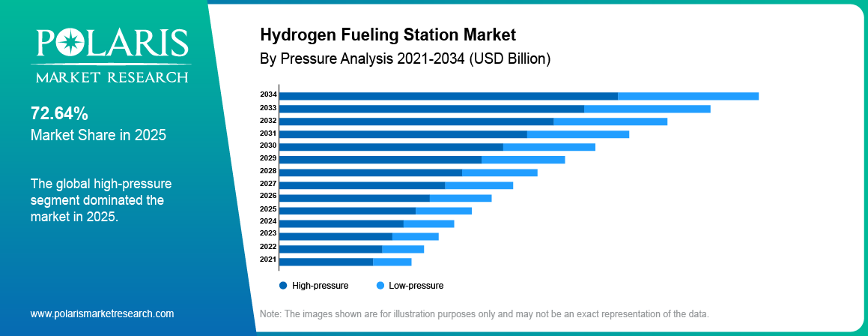Image resolution: width=868 pixels, height=336 pixels.
Task: Open the www.polarismarketresearch.com link
Action: tap(102, 313)
